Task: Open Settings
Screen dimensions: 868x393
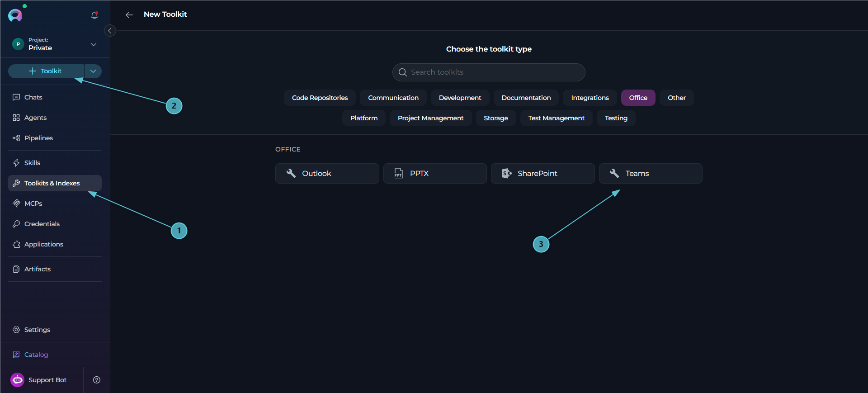Action: [55, 330]
